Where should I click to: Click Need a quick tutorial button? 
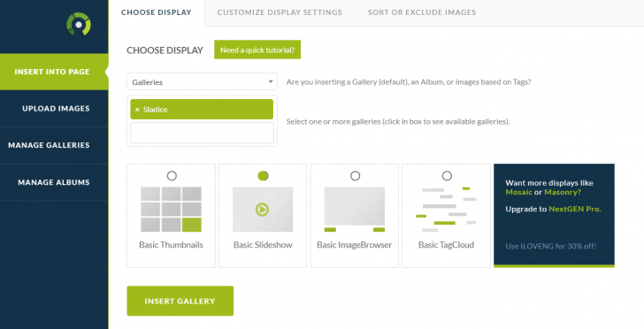click(x=257, y=50)
